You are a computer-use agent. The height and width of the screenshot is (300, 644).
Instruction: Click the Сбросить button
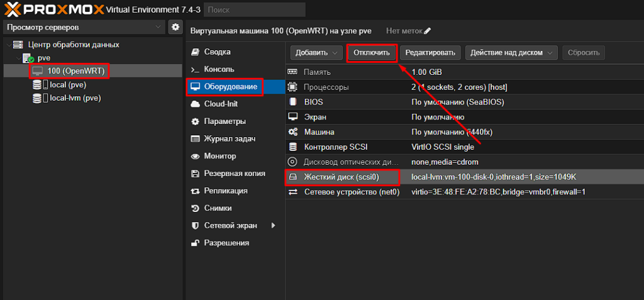584,53
